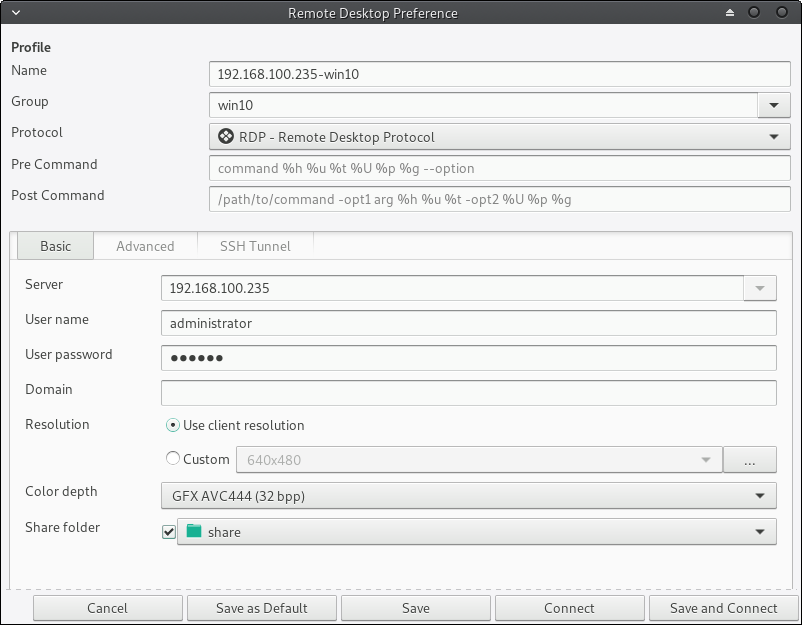This screenshot has height=625, width=802.
Task: Focus the Group text field
Action: click(483, 105)
